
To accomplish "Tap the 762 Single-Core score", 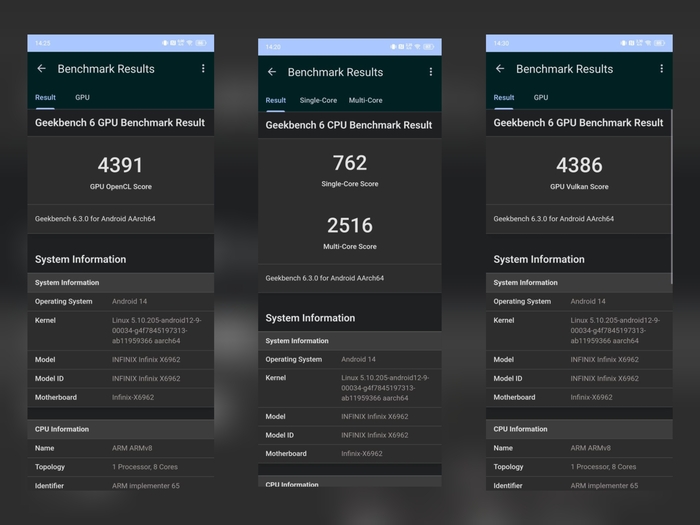I will coord(349,163).
